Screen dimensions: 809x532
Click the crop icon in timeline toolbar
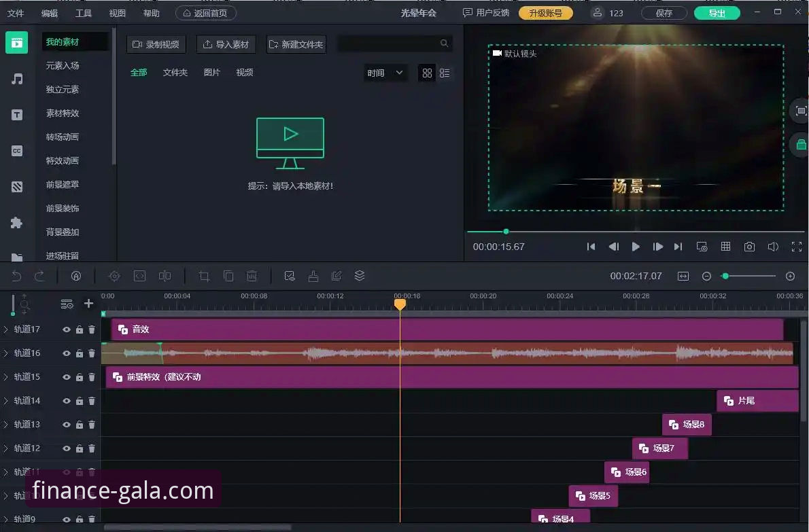204,276
